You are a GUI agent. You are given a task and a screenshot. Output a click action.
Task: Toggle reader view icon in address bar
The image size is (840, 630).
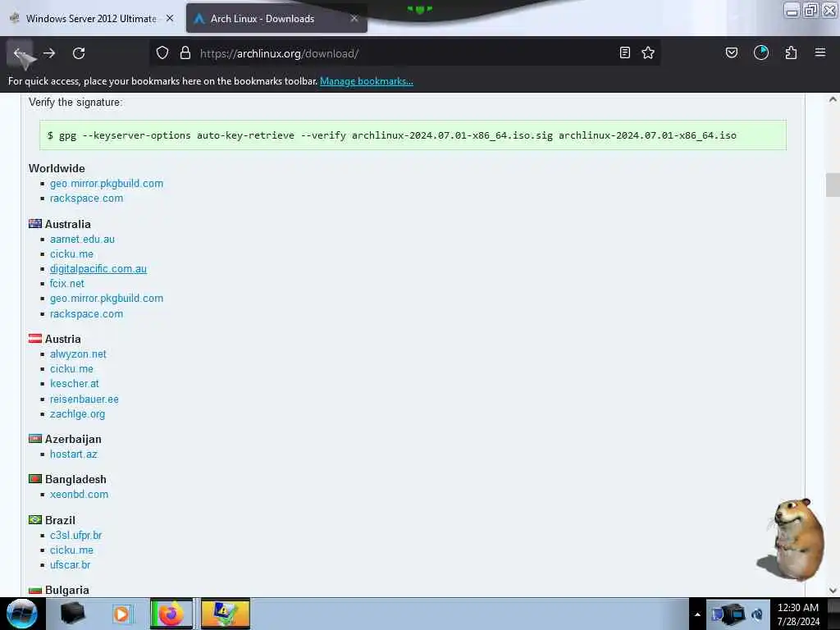point(624,52)
